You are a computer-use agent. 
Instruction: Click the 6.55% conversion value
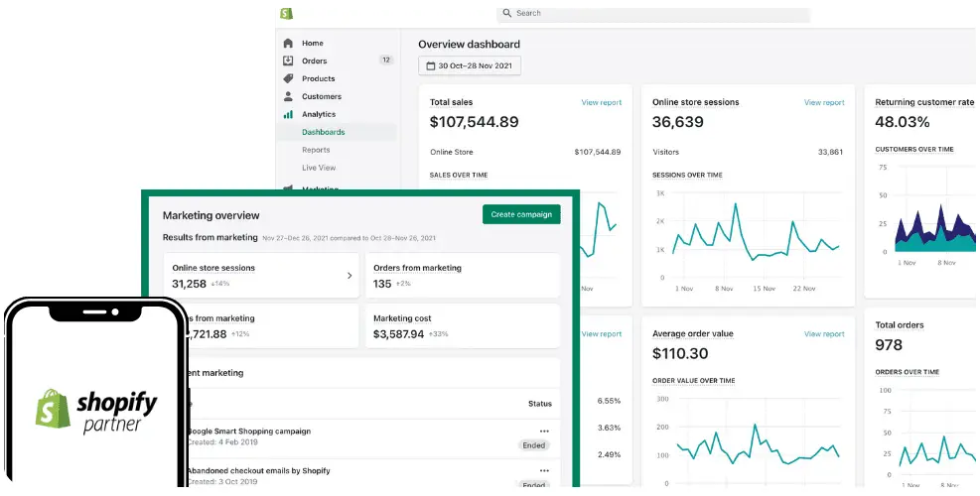[609, 401]
